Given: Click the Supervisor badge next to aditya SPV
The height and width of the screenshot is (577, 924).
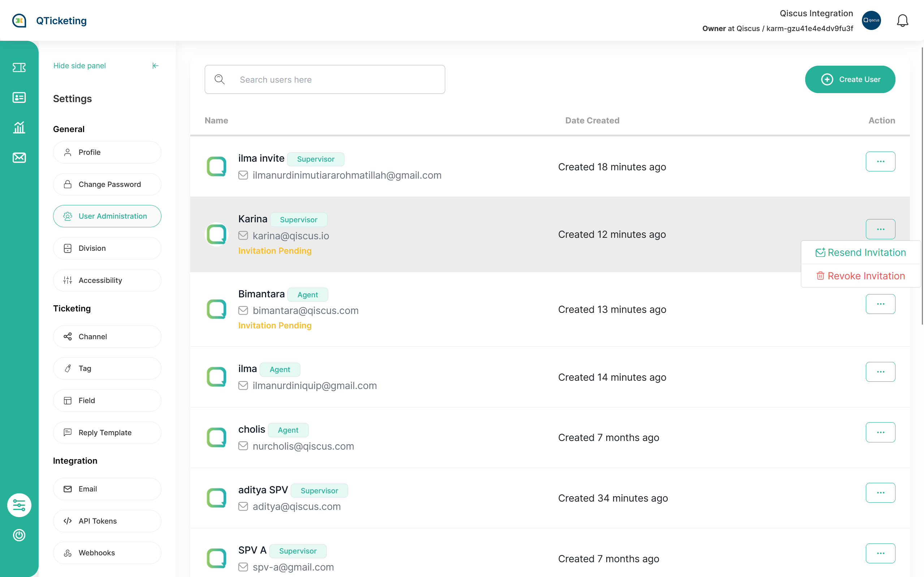Looking at the screenshot, I should coord(319,490).
